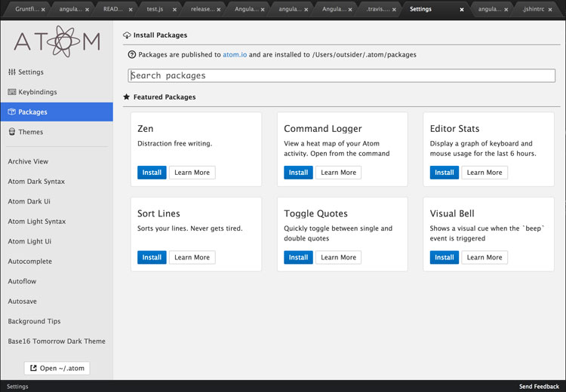The height and width of the screenshot is (392, 566).
Task: Click the Editor Stats title
Action: click(454, 129)
